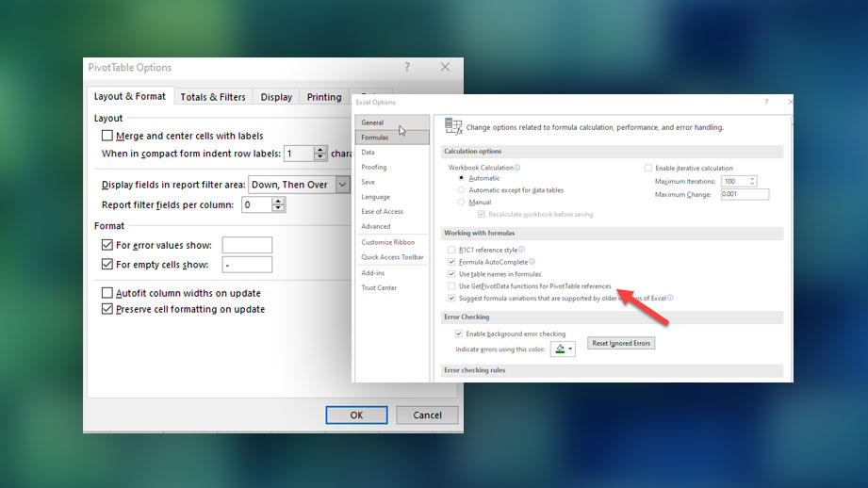Switch to Layout & Format tab
Viewport: 868px width, 488px height.
(129, 96)
